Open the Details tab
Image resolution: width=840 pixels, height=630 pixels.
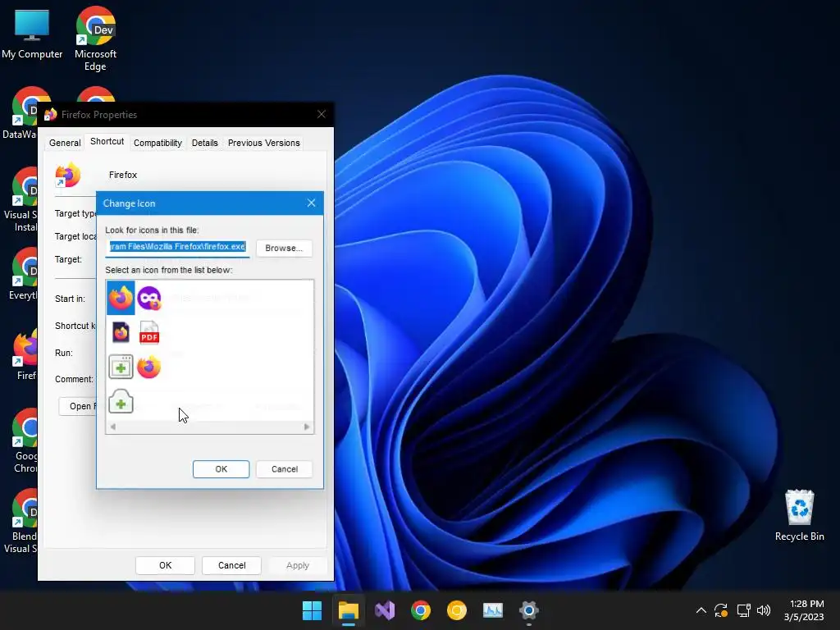click(204, 143)
